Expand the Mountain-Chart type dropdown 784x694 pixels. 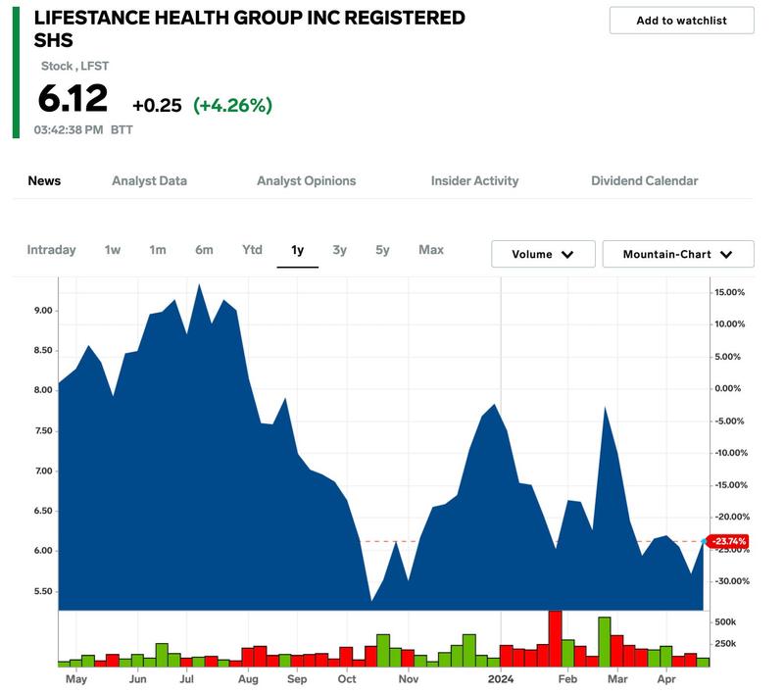click(678, 254)
